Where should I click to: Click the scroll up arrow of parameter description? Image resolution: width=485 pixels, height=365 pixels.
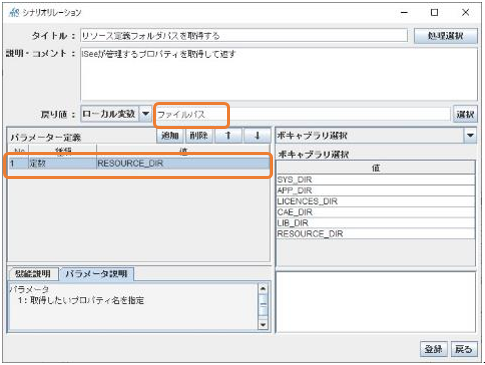(263, 289)
